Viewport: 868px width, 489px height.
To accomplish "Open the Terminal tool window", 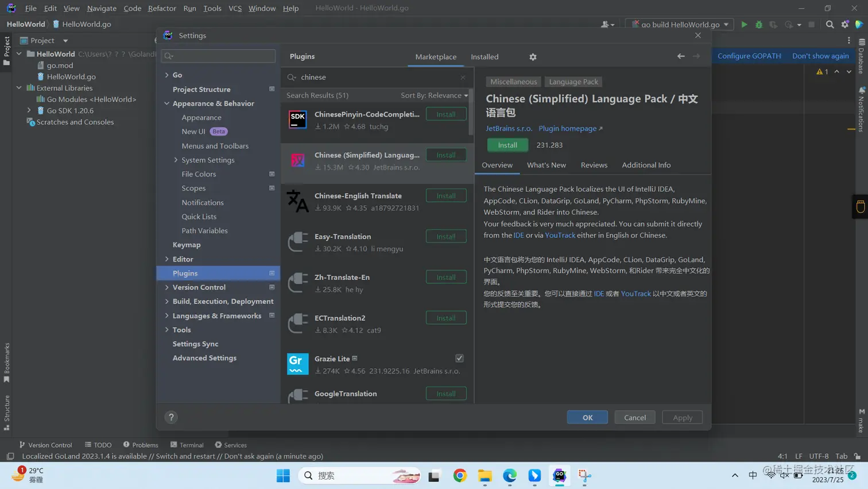I will (x=187, y=445).
